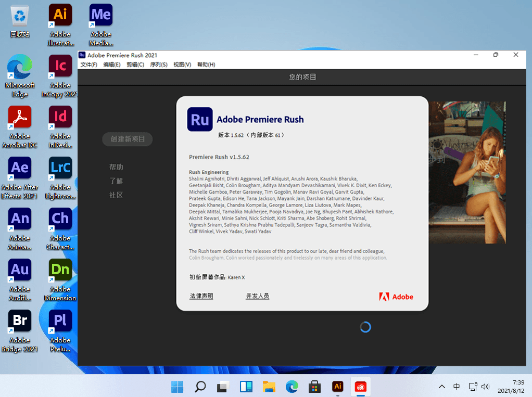Click the 初始屏幕作品: Karen X credit
The image size is (532, 397).
[217, 277]
